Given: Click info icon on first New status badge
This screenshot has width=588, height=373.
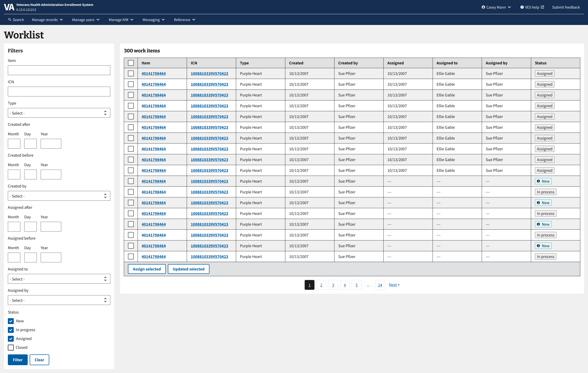Looking at the screenshot, I should coord(538,181).
